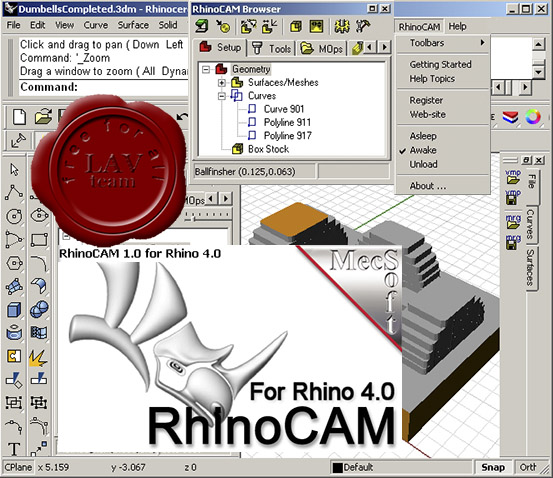Screen dimensions: 553x478
Task: Select the Awake checked option
Action: tap(423, 150)
